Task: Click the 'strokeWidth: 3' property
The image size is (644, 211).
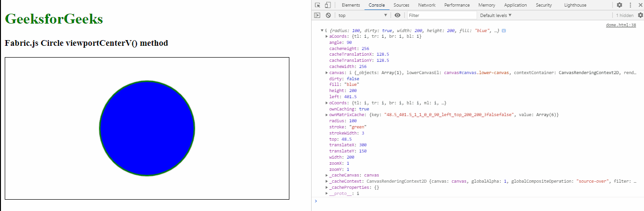Action: coord(347,133)
